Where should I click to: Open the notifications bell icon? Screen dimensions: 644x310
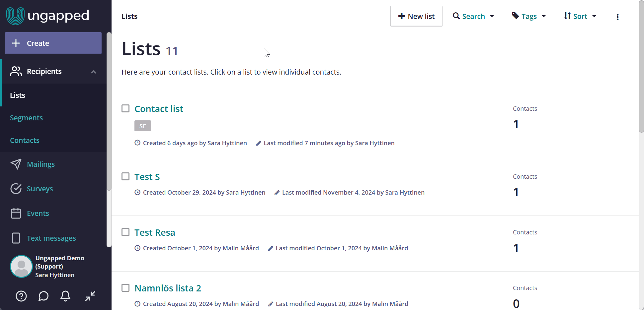65,296
